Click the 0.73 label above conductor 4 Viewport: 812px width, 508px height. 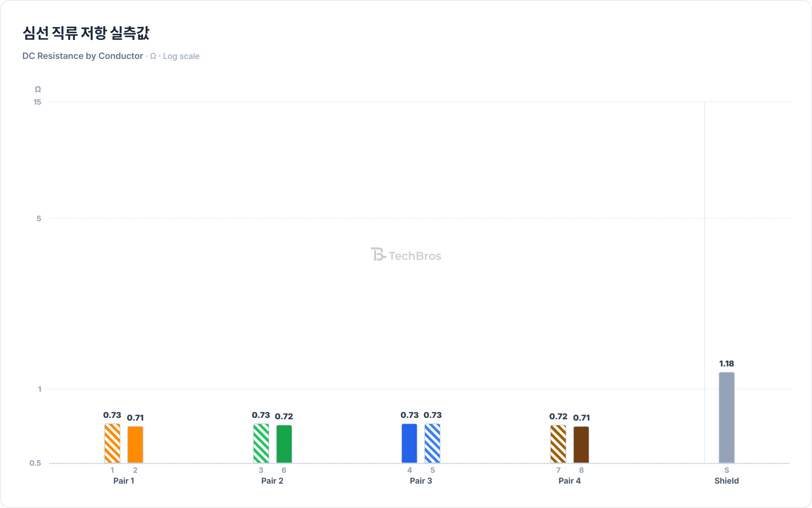pos(410,415)
